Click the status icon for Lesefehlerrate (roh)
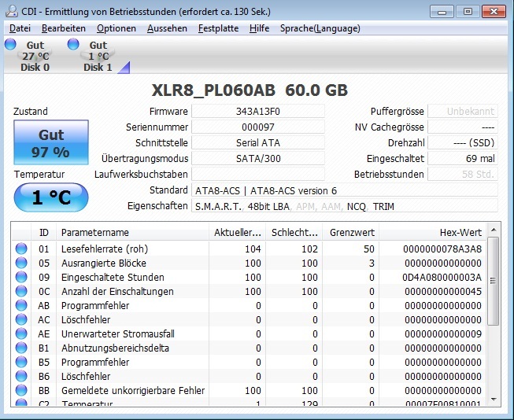This screenshot has height=420, width=514. (x=21, y=249)
